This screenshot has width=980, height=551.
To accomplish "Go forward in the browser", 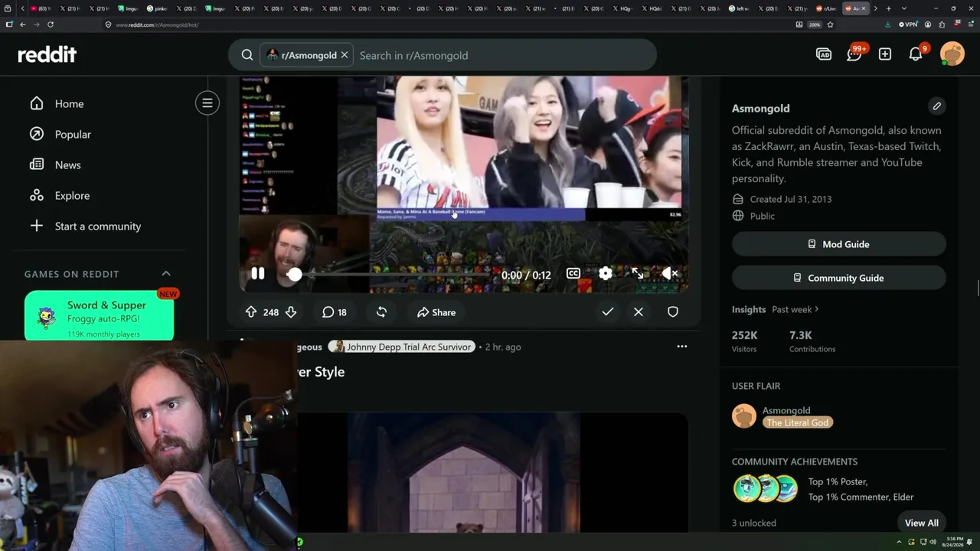I will 36,24.
